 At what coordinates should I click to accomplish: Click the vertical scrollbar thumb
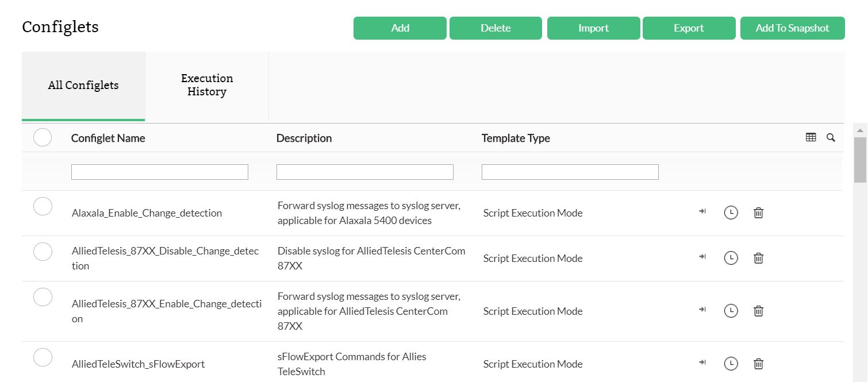tap(860, 160)
